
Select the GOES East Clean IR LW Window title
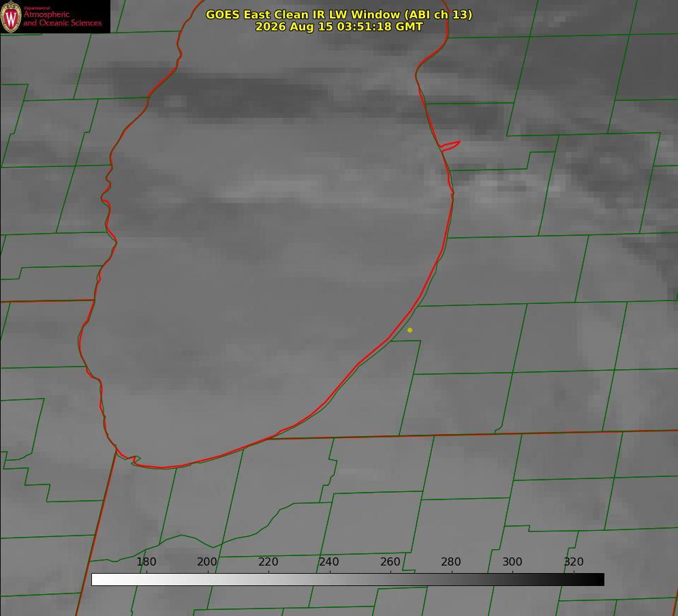(x=339, y=14)
